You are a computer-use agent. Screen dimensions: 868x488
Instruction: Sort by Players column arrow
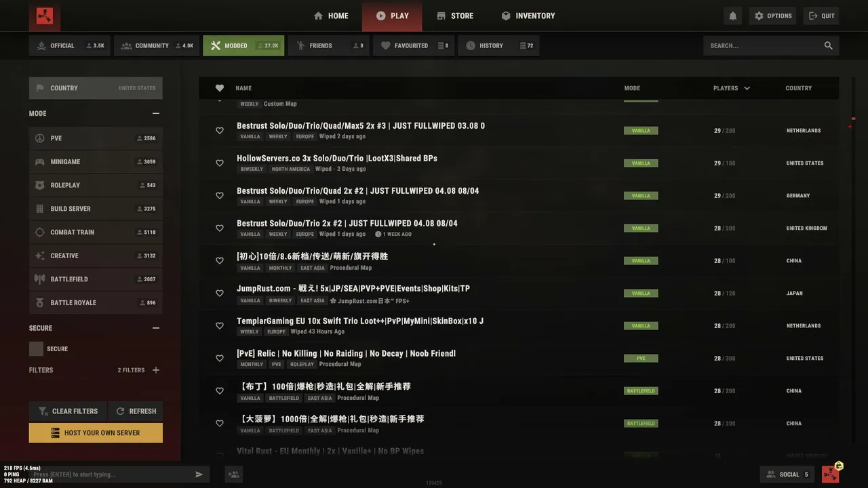[747, 88]
